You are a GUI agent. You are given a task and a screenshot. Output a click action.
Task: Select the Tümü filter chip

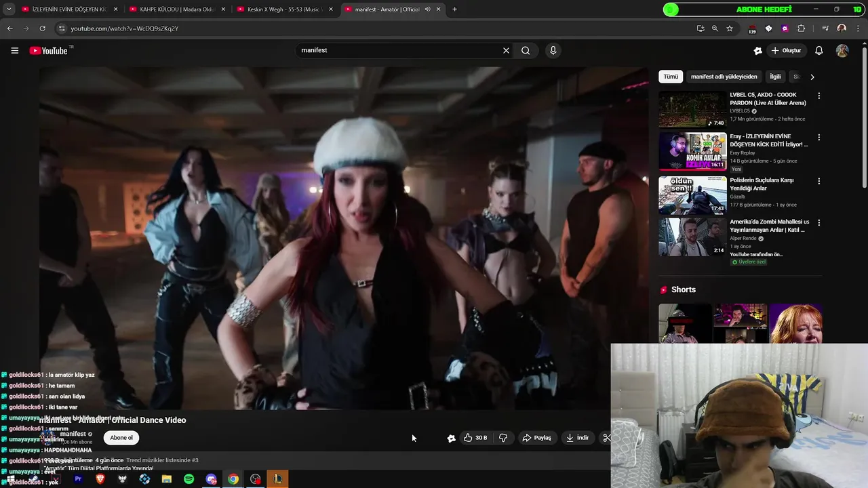point(671,77)
